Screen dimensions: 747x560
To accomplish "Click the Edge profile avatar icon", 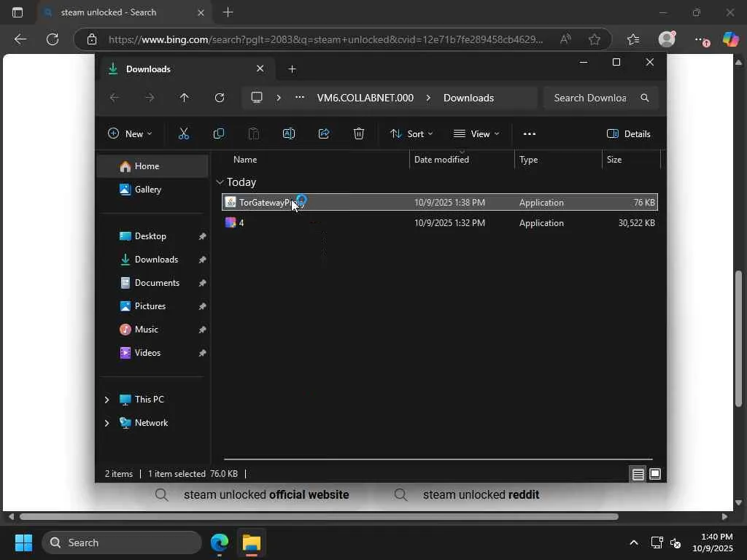I will click(667, 39).
